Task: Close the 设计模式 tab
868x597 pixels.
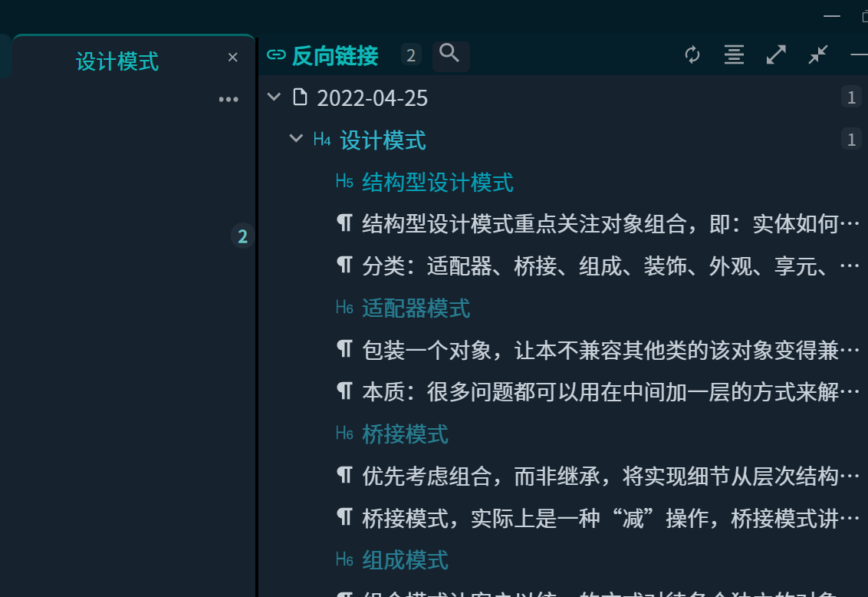Action: pyautogui.click(x=232, y=58)
